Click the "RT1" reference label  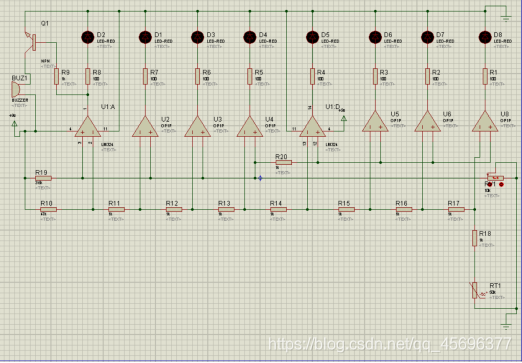click(x=495, y=286)
